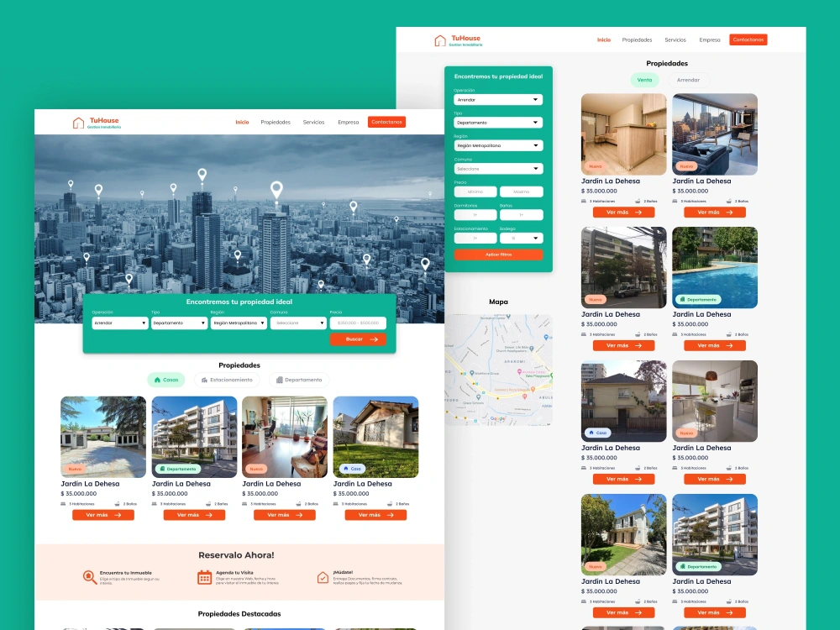
Task: Click Ver más under the home page driveway house
Action: point(103,515)
